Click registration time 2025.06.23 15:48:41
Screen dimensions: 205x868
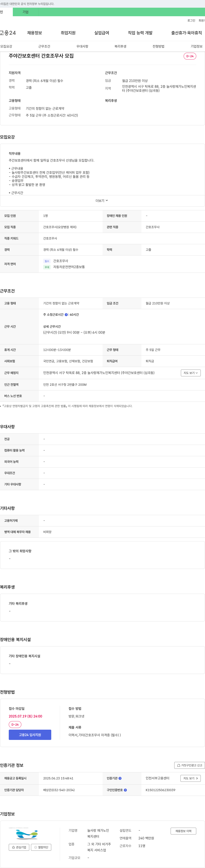click(58, 778)
